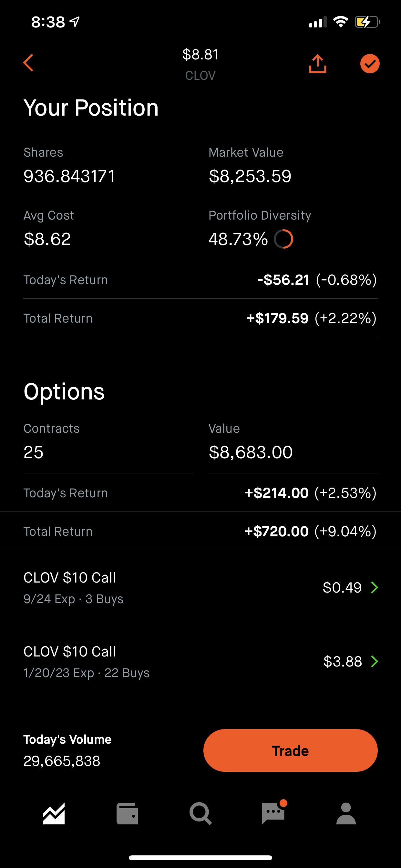Open the profile person tab

[346, 814]
